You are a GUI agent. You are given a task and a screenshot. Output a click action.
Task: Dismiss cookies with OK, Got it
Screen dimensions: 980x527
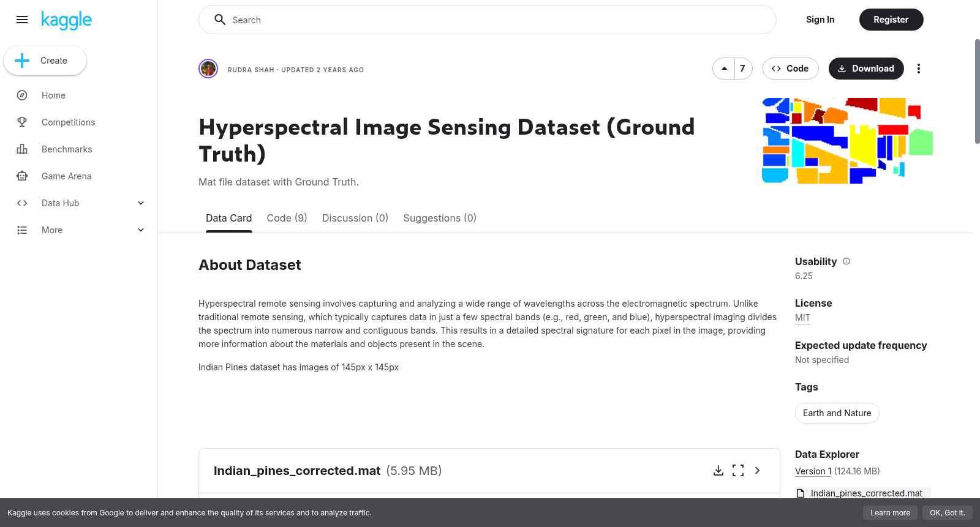947,513
